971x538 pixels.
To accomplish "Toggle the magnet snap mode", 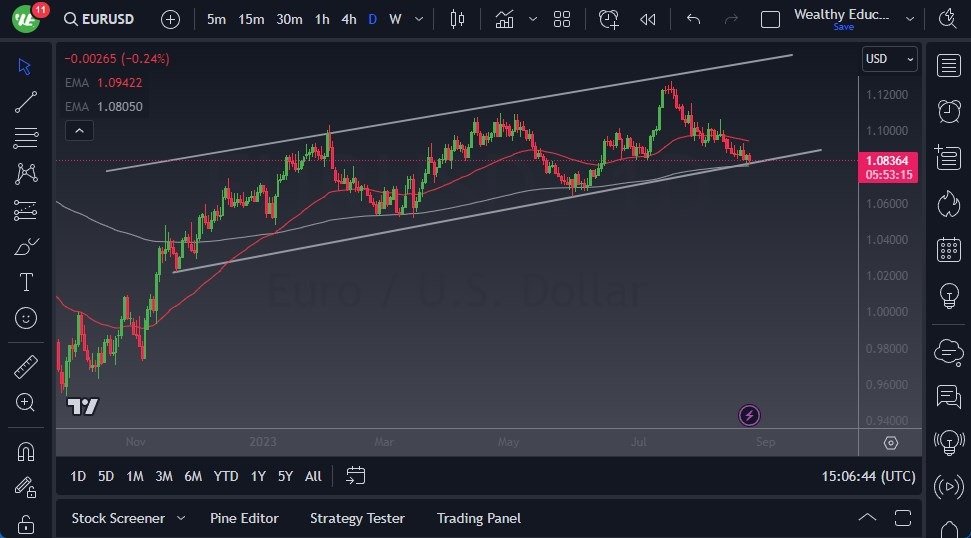I will pos(26,451).
